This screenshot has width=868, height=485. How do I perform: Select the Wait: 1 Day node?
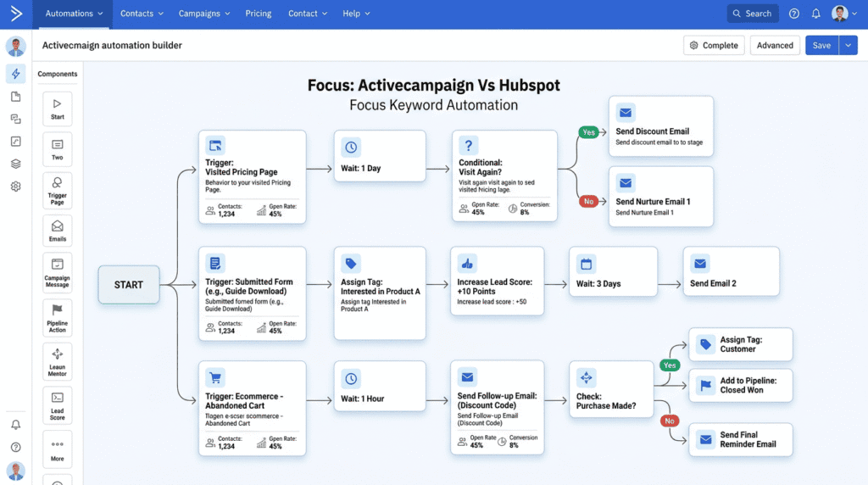coord(380,155)
